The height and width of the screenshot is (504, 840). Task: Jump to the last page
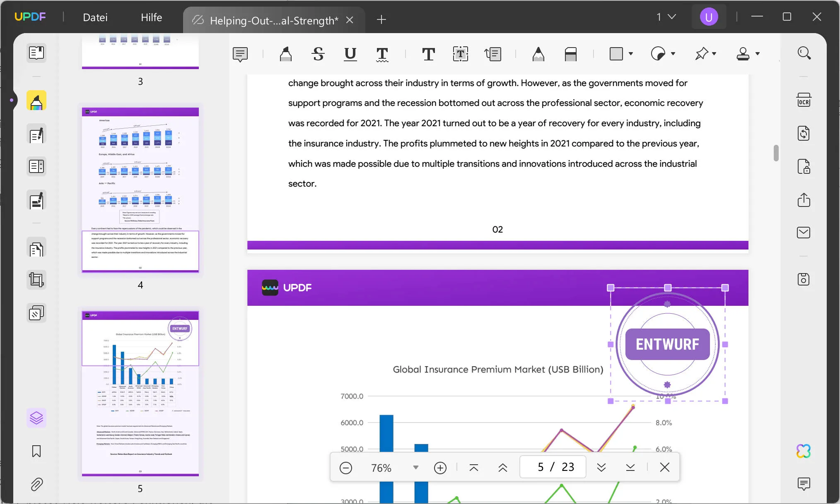point(630,468)
